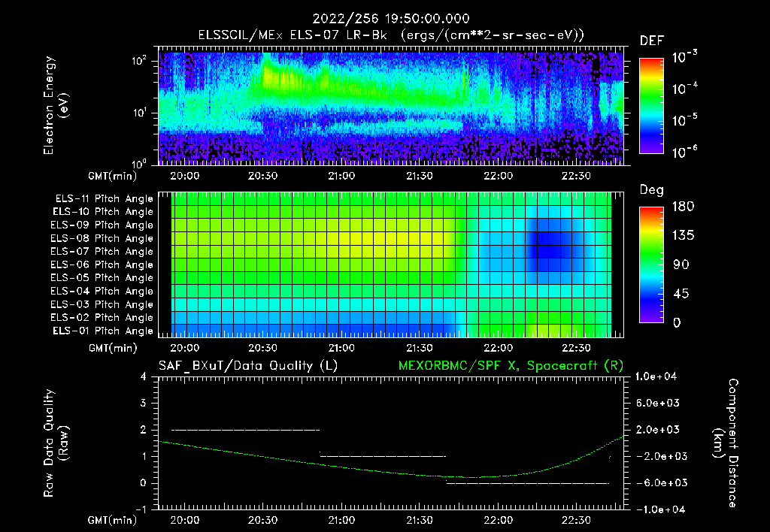Click the 21:00 time tick under the pitch angle panel
Screen dimensions: 770x532
pos(341,348)
